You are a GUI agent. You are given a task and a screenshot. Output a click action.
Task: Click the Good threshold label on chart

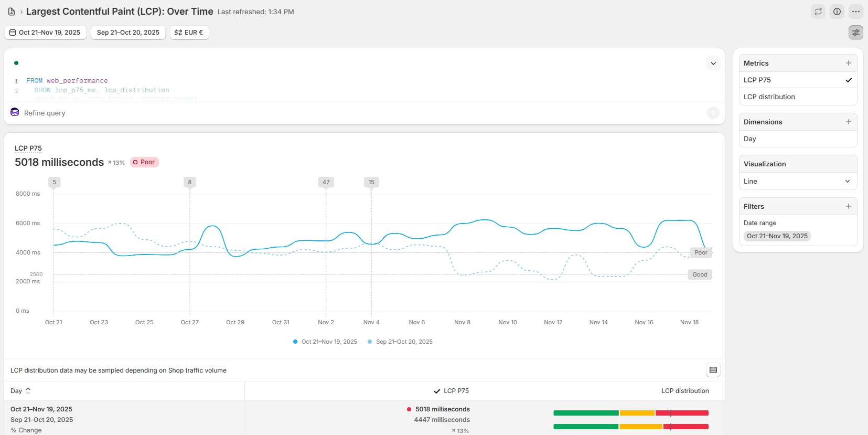(x=700, y=274)
